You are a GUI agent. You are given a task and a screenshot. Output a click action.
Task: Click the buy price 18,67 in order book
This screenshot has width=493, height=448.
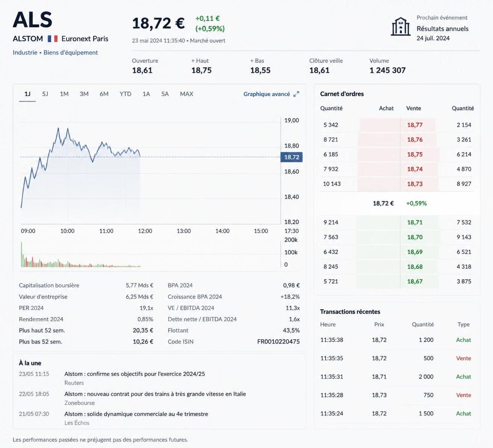tap(415, 281)
